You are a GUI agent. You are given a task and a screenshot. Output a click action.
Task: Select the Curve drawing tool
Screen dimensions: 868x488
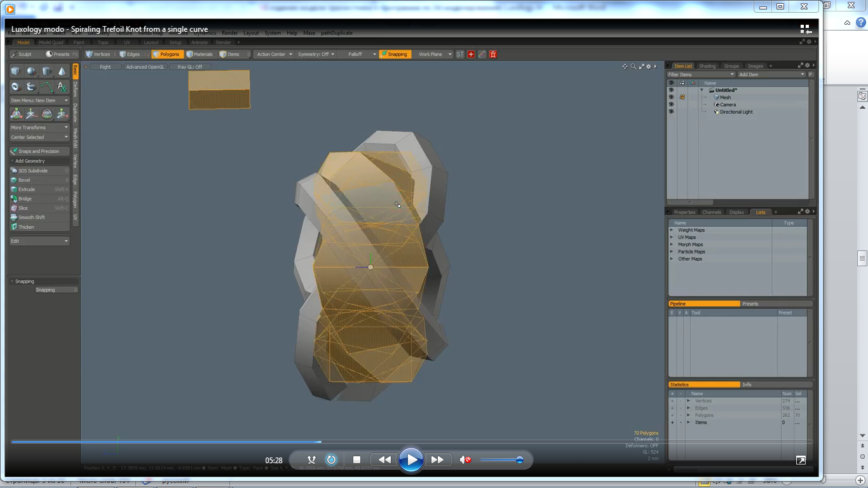(46, 86)
